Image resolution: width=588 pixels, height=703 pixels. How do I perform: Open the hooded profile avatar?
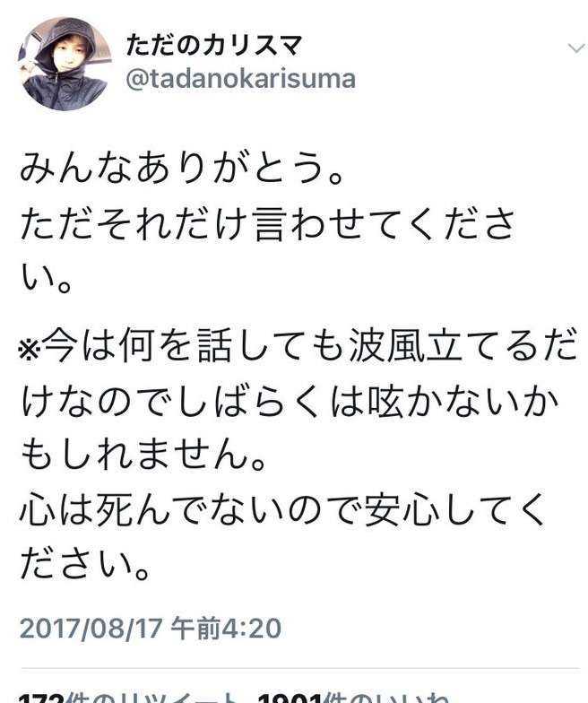pos(65,65)
